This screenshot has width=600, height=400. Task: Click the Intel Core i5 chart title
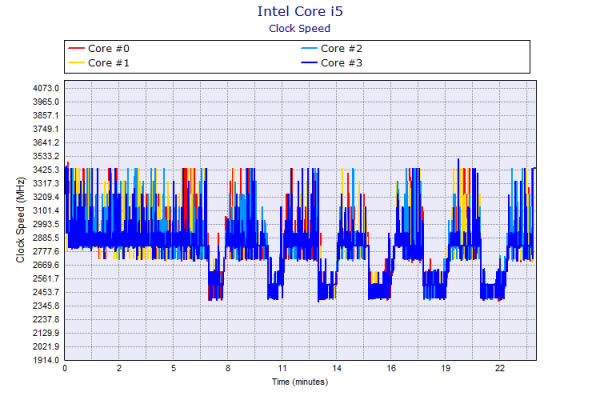(x=300, y=11)
